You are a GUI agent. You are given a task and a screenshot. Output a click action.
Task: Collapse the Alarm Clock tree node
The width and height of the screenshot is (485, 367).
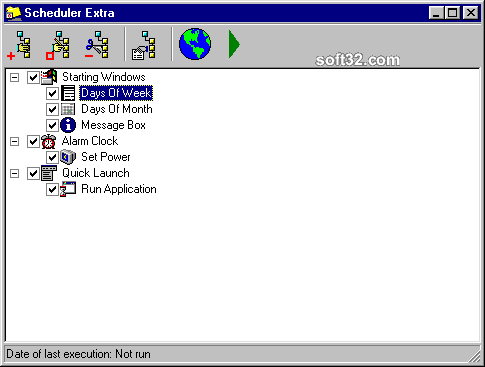(x=14, y=142)
